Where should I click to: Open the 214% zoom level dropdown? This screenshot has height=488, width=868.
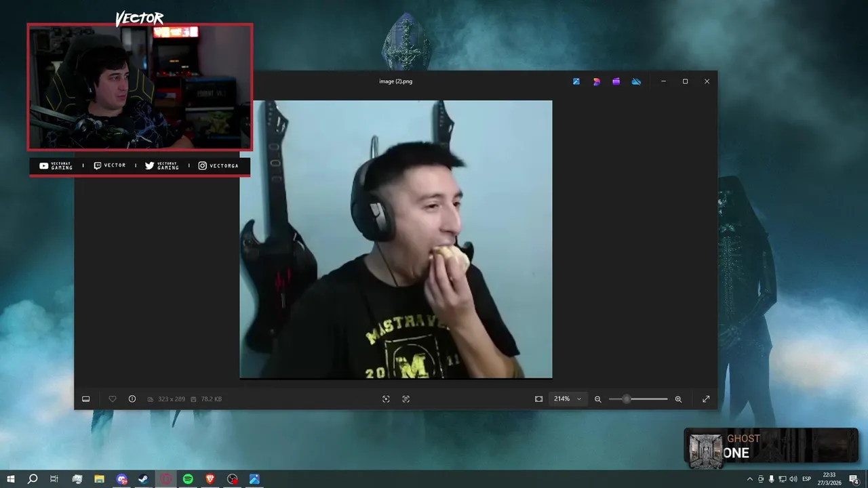[568, 399]
